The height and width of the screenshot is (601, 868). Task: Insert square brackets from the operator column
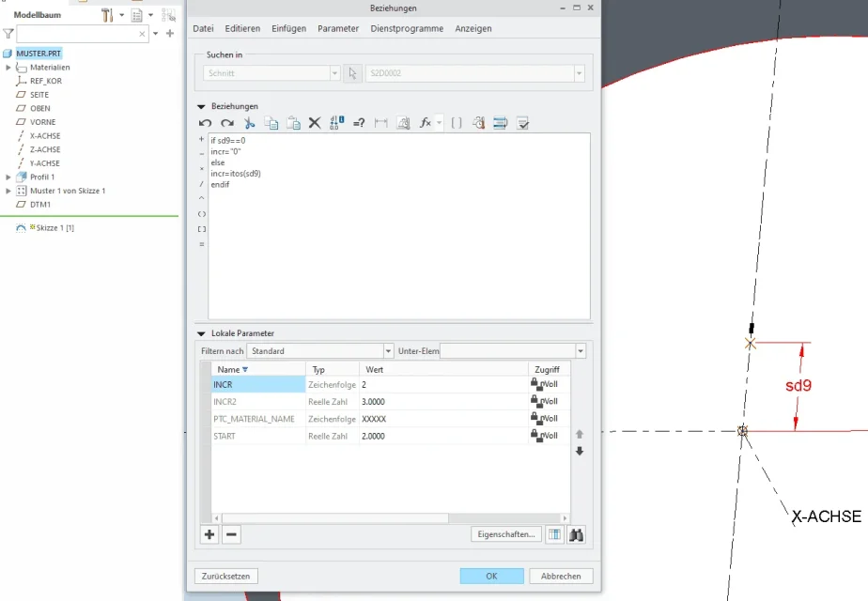(x=201, y=228)
